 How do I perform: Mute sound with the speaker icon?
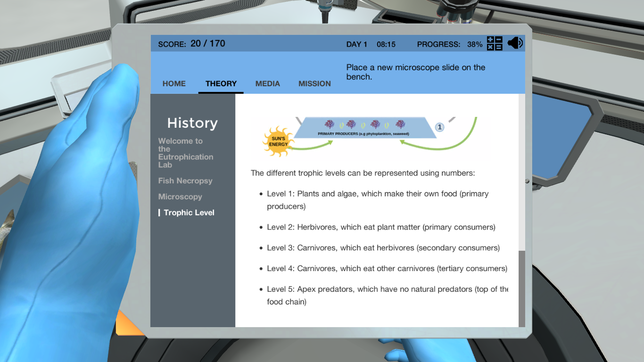pos(515,43)
